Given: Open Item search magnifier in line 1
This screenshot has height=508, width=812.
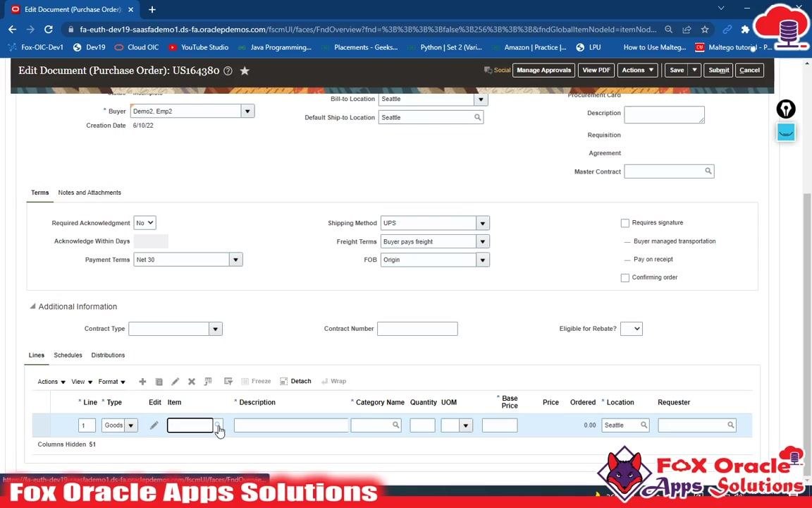Looking at the screenshot, I should click(x=218, y=425).
